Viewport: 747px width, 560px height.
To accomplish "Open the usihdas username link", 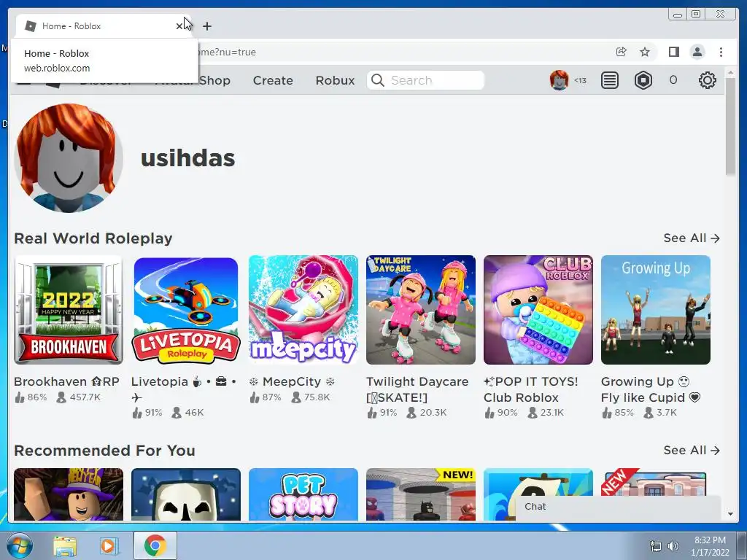I will click(187, 158).
